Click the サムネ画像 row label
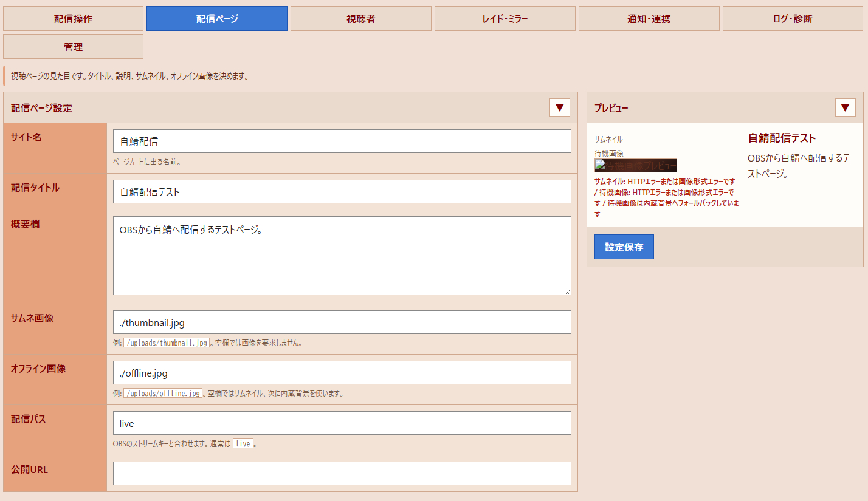 coord(32,319)
